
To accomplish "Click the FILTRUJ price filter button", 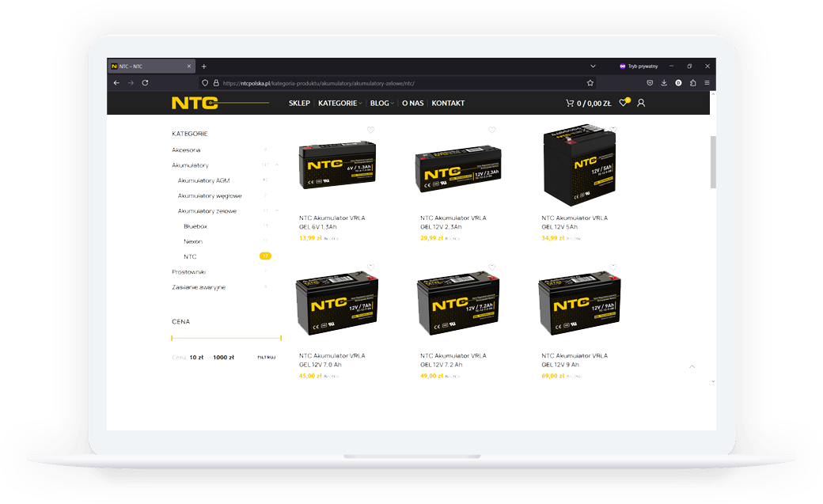I will pos(267,358).
